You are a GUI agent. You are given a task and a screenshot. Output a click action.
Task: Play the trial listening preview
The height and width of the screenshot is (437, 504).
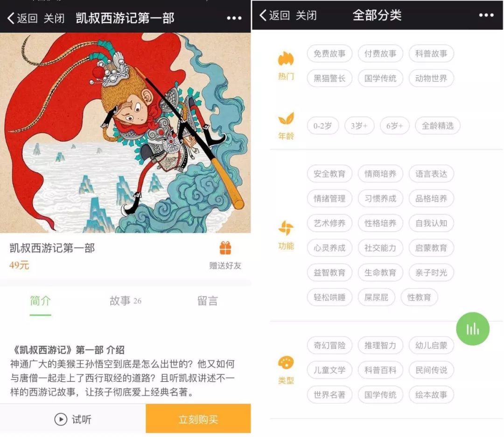pyautogui.click(x=73, y=419)
